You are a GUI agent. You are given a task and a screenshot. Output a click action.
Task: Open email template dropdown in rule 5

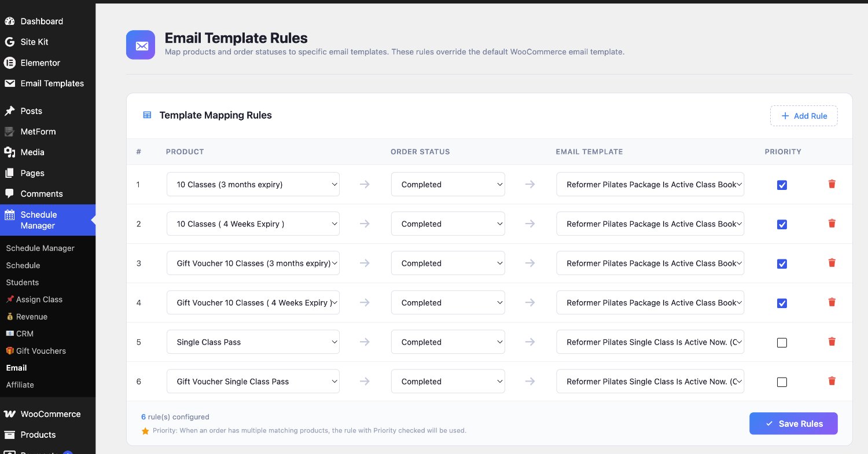650,342
